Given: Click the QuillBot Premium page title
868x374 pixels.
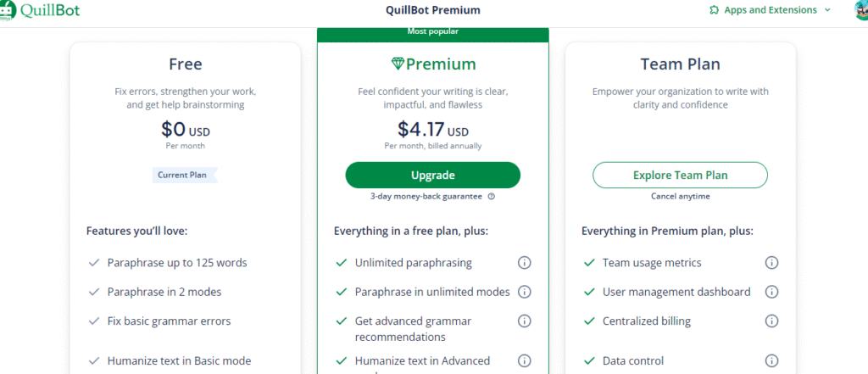Looking at the screenshot, I should (x=432, y=10).
